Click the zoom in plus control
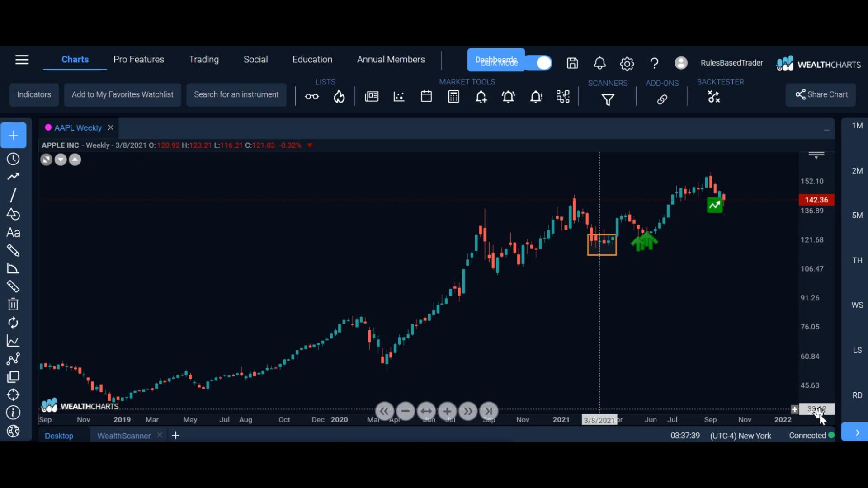This screenshot has width=868, height=488. (447, 411)
